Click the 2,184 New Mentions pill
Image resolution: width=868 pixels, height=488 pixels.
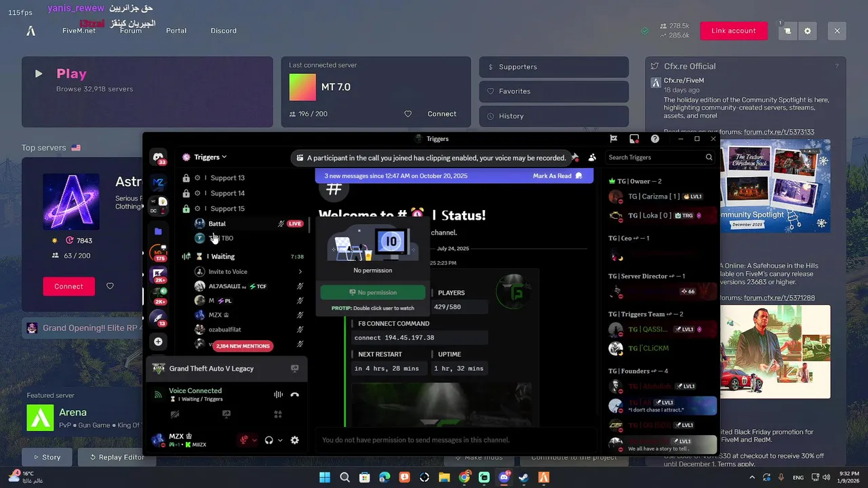click(x=243, y=346)
